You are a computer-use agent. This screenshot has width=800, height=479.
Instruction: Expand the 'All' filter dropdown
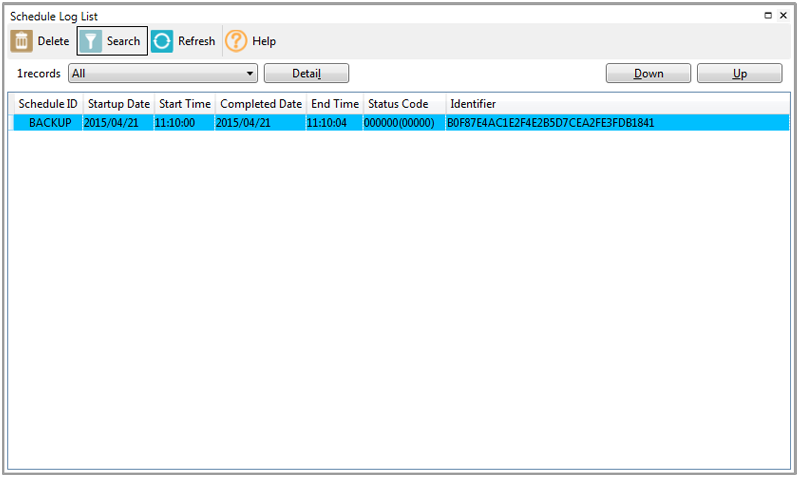(x=250, y=73)
